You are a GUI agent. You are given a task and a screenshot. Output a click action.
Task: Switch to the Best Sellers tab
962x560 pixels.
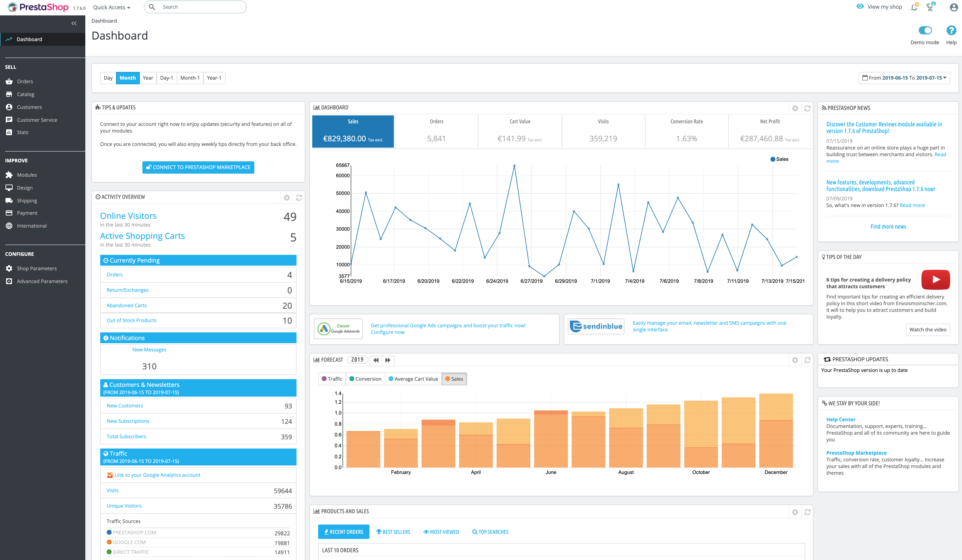393,531
